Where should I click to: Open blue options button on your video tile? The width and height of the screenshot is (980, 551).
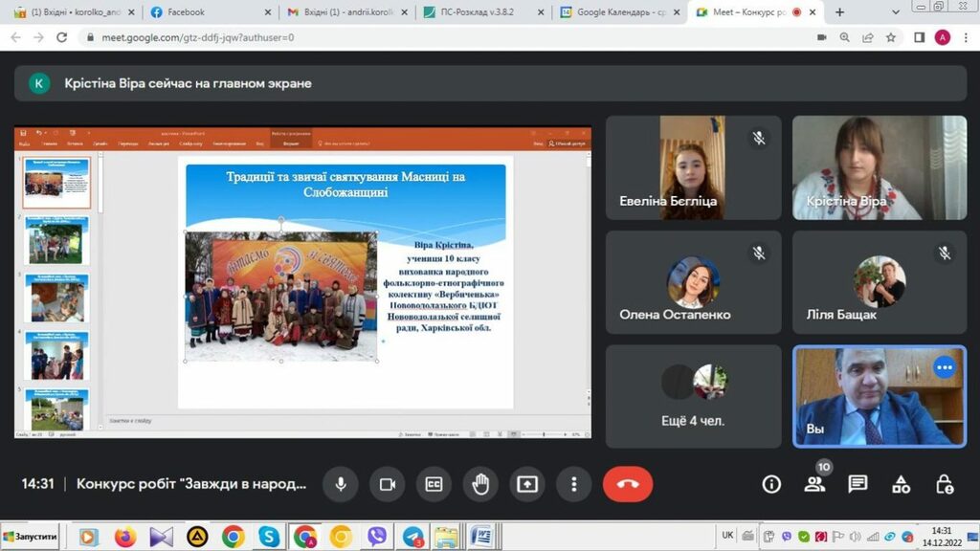coord(945,367)
